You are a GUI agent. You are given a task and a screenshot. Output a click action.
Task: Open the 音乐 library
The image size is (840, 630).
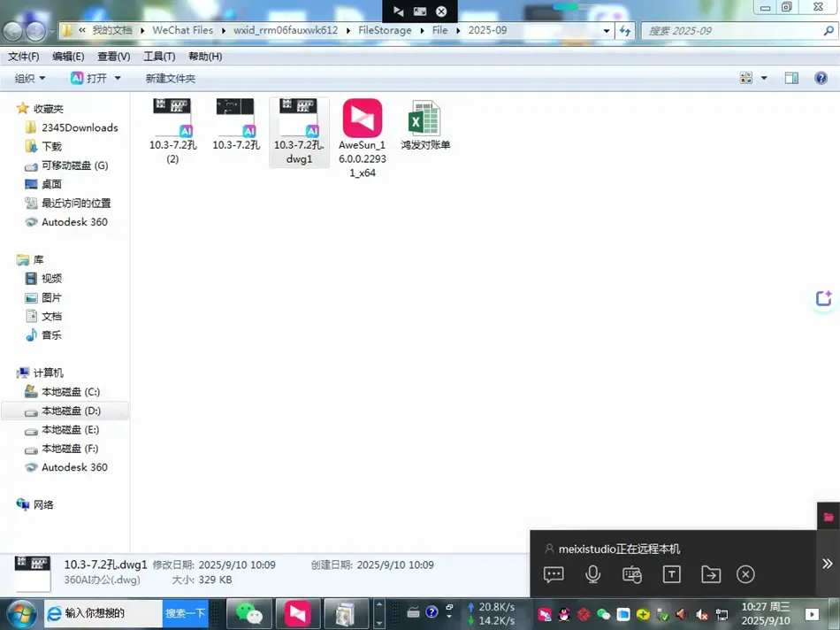click(x=43, y=335)
